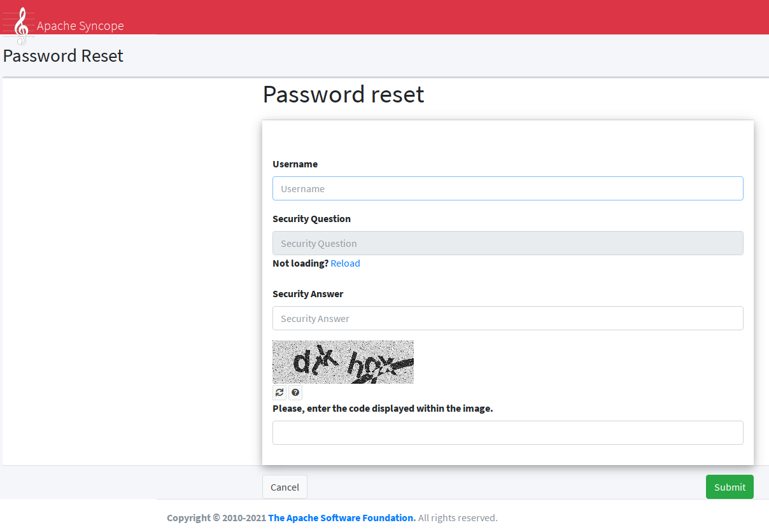Click the captcha code entry box
The height and width of the screenshot is (532, 769).
[x=507, y=433]
